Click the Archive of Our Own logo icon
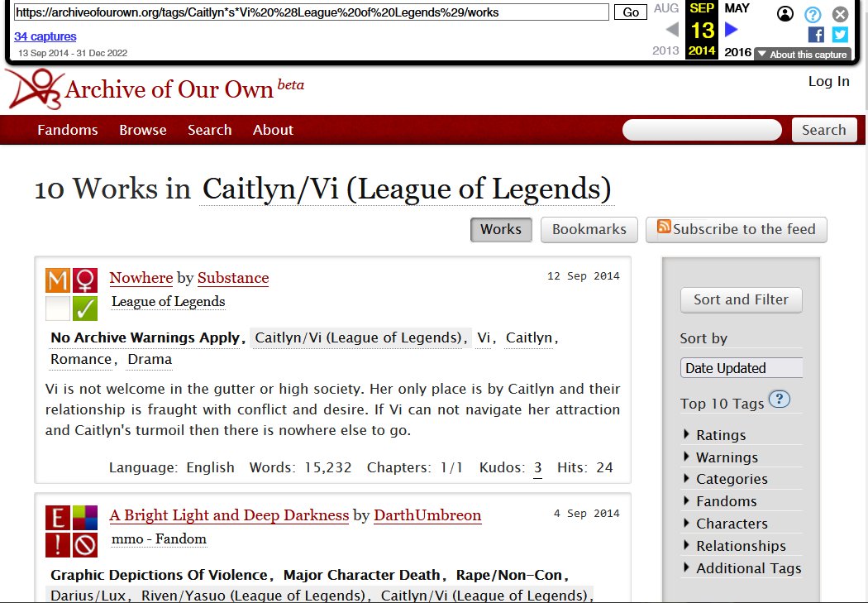 point(35,89)
